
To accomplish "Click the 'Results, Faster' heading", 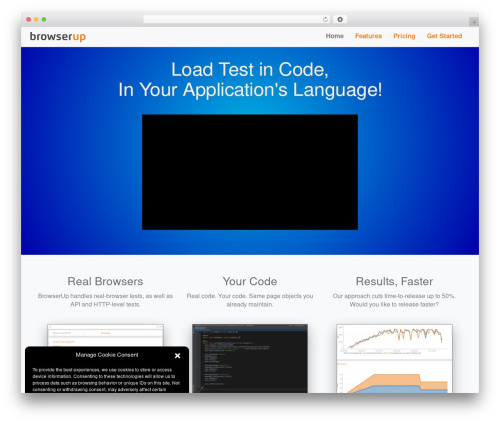I will pos(394,281).
